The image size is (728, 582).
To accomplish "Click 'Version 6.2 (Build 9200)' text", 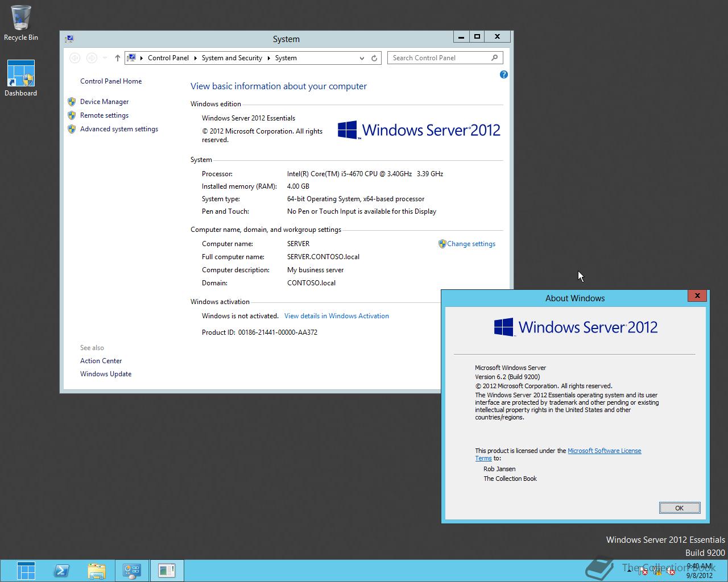I will 507,377.
